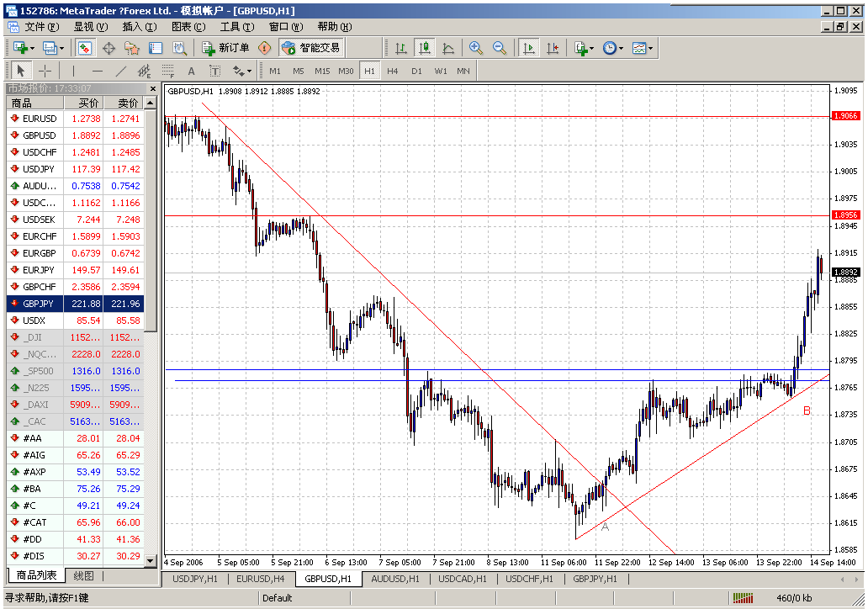The image size is (868, 609).
Task: Toggle the 智能交易 auto trading button
Action: point(312,48)
